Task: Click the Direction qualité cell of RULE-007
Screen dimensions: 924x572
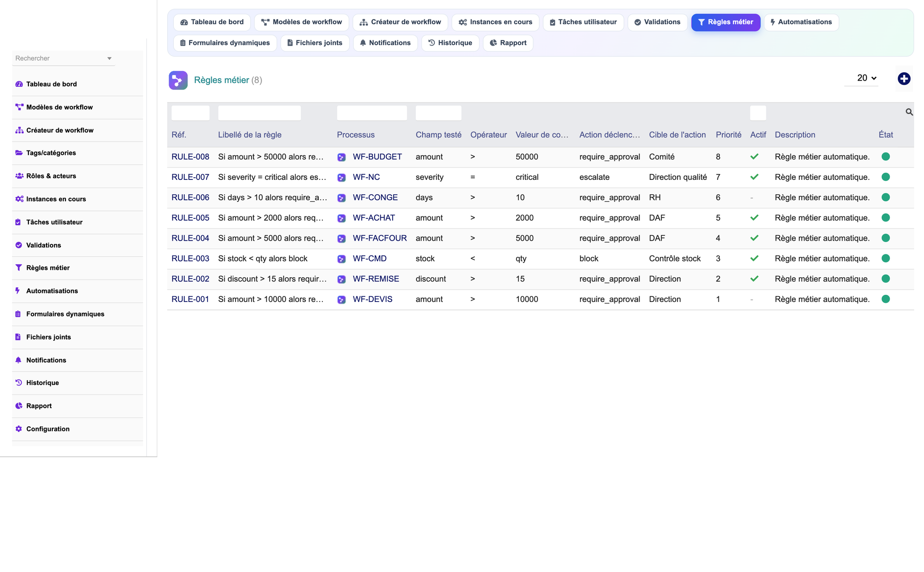Action: (x=678, y=178)
